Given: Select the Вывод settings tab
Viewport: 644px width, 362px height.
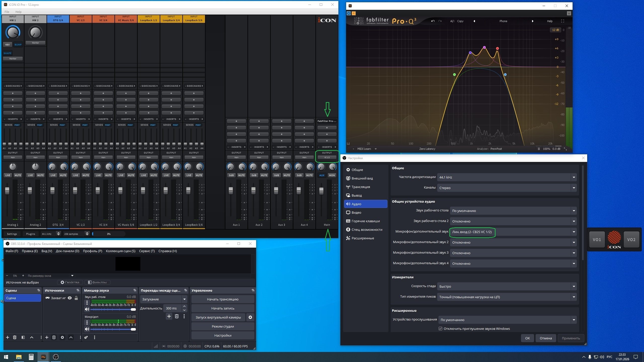Looking at the screenshot, I should [x=356, y=195].
